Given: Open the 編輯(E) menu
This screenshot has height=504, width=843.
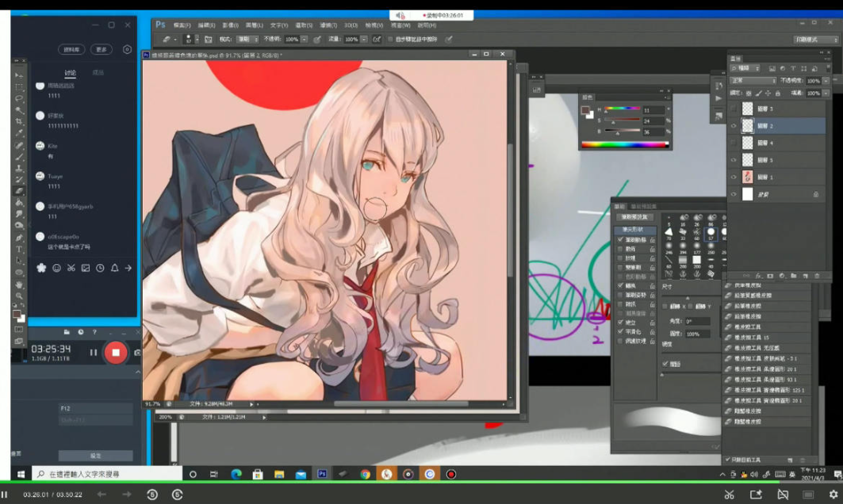Looking at the screenshot, I should (206, 25).
